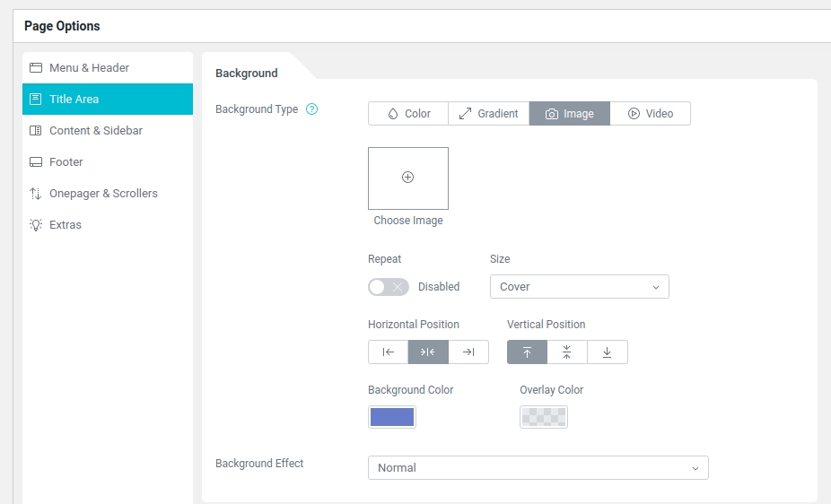Screen dimensions: 831x504
Task: Expand the Background Effect dropdown
Action: 538,468
